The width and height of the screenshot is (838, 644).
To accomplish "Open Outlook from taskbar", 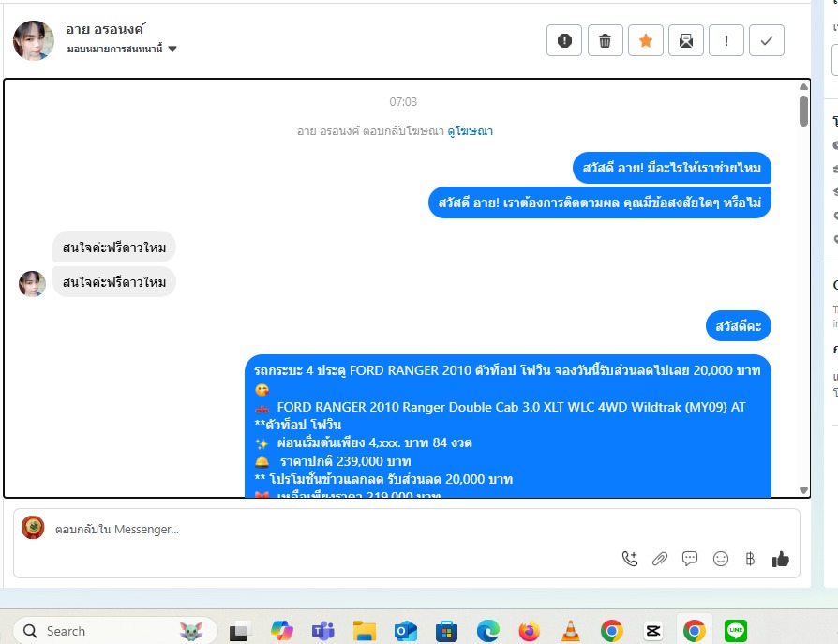I will tap(406, 631).
